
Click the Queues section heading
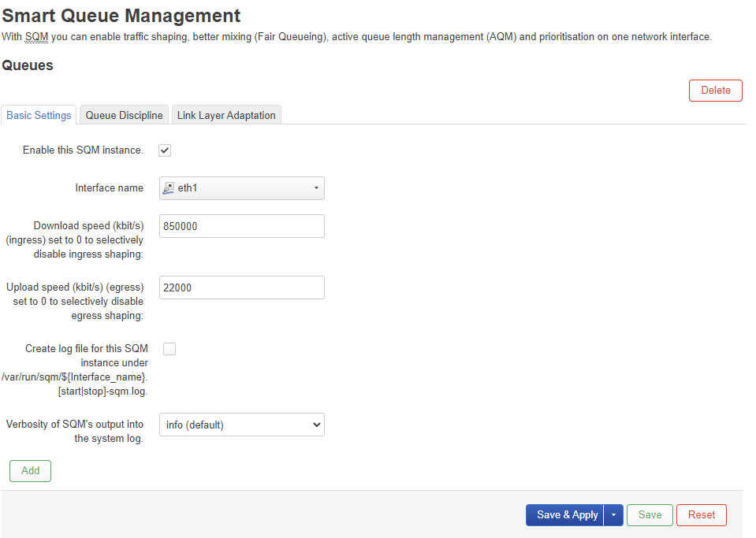tap(28, 65)
